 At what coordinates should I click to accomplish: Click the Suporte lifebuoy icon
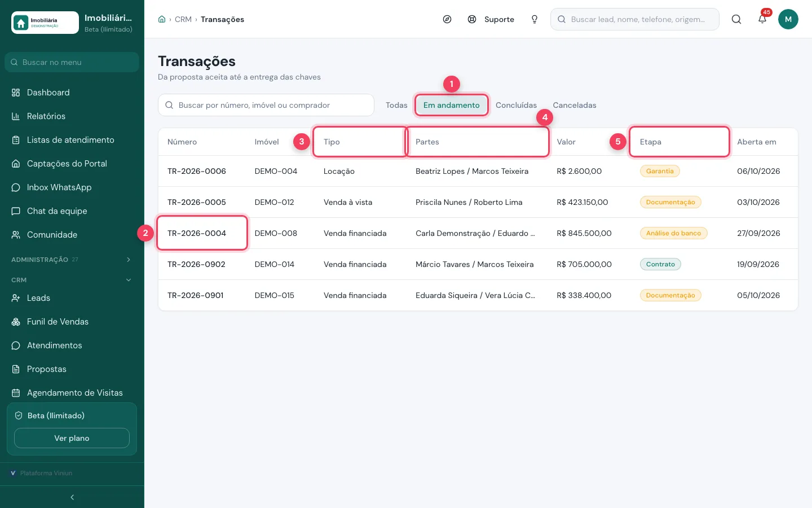[x=472, y=19]
